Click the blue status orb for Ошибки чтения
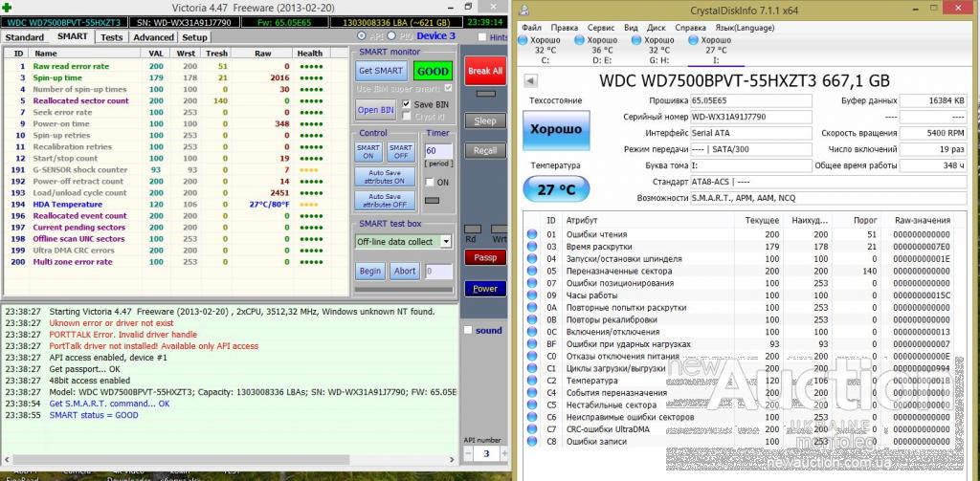 (532, 234)
